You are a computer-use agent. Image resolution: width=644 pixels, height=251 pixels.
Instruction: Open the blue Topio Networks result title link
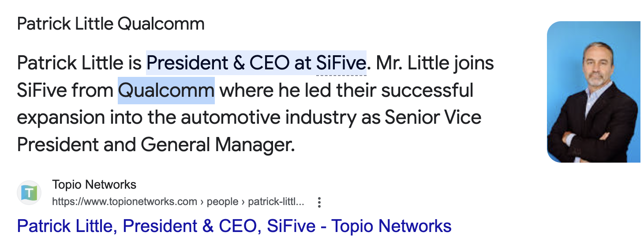234,226
